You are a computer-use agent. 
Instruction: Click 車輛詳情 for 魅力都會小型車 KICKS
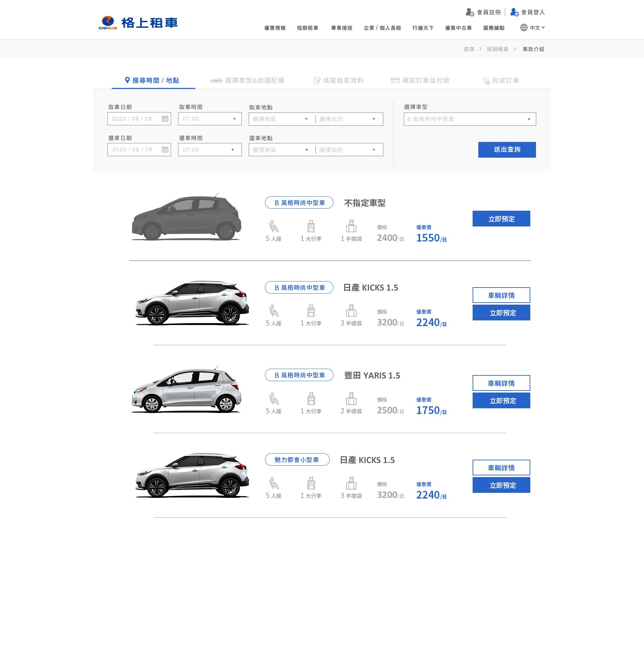click(x=501, y=468)
